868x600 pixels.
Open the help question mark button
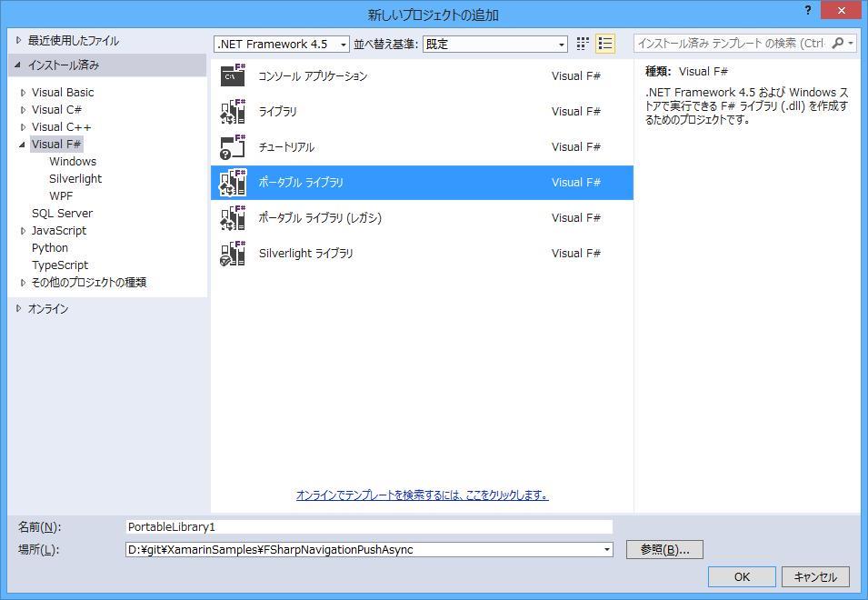point(808,11)
